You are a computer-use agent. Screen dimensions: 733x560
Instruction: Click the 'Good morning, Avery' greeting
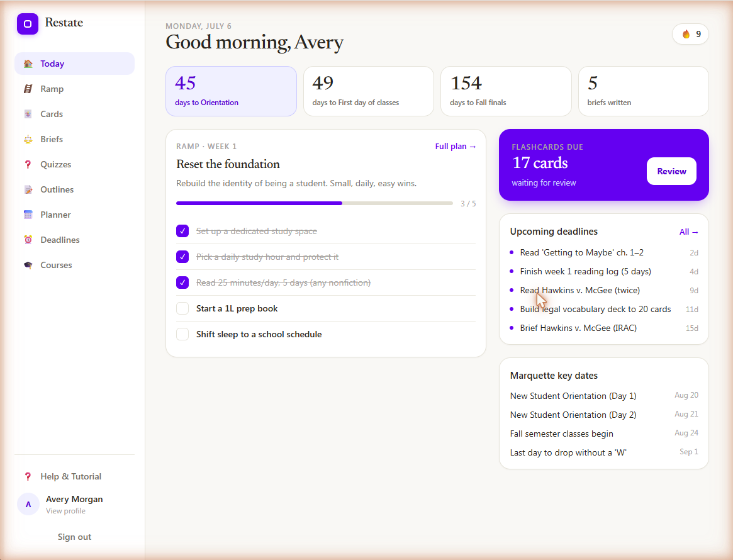coord(254,43)
